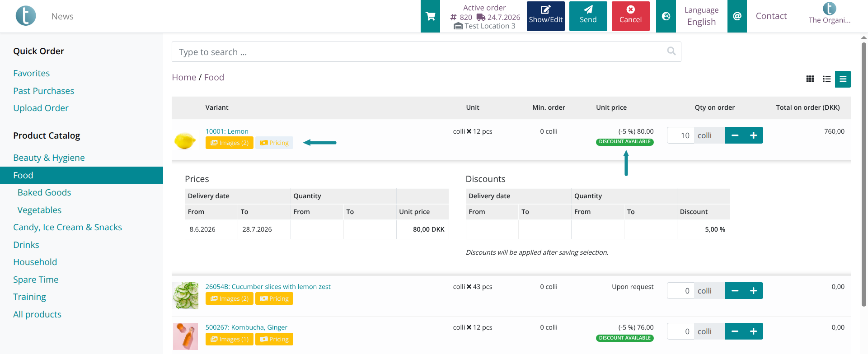
Task: Open Past Purchases
Action: point(43,91)
